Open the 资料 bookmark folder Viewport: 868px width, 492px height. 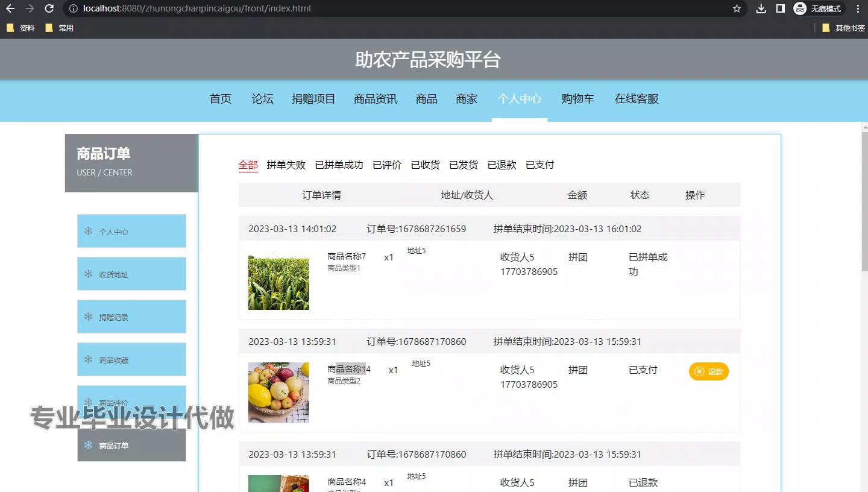tap(20, 28)
